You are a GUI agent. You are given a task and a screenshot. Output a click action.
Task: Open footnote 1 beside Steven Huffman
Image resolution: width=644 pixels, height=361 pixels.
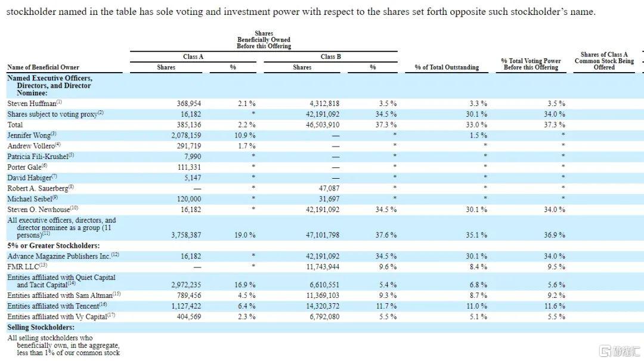pyautogui.click(x=59, y=102)
